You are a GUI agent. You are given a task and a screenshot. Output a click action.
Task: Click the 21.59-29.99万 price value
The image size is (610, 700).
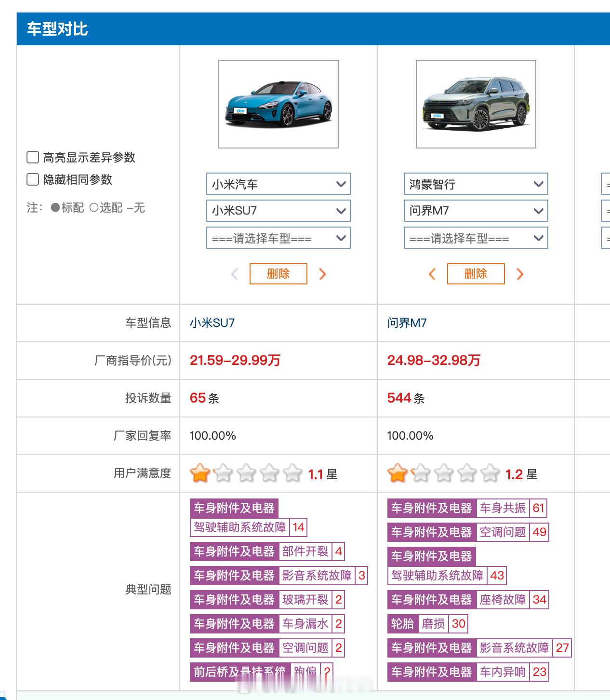(x=235, y=360)
